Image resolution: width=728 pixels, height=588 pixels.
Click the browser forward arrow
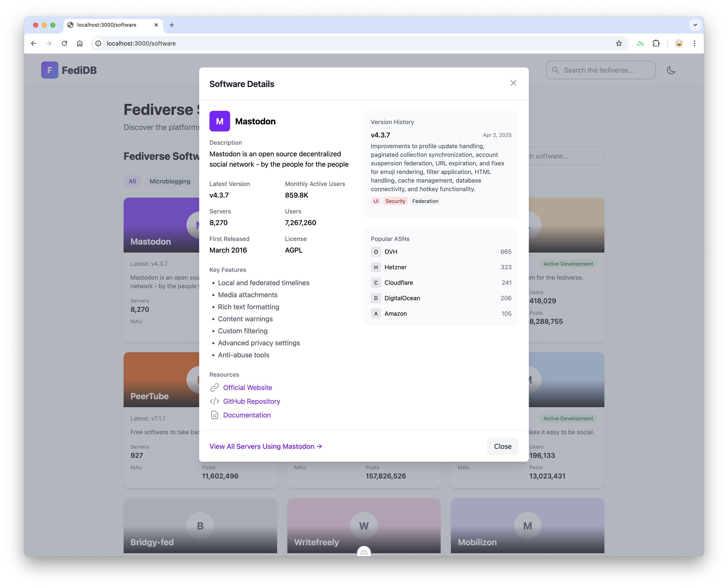[x=49, y=43]
